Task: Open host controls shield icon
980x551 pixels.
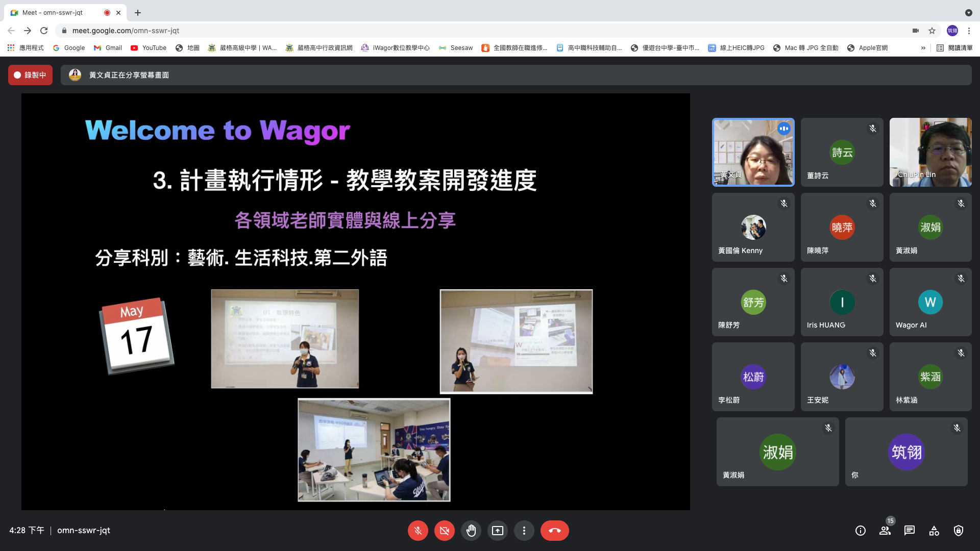Action: click(x=959, y=531)
